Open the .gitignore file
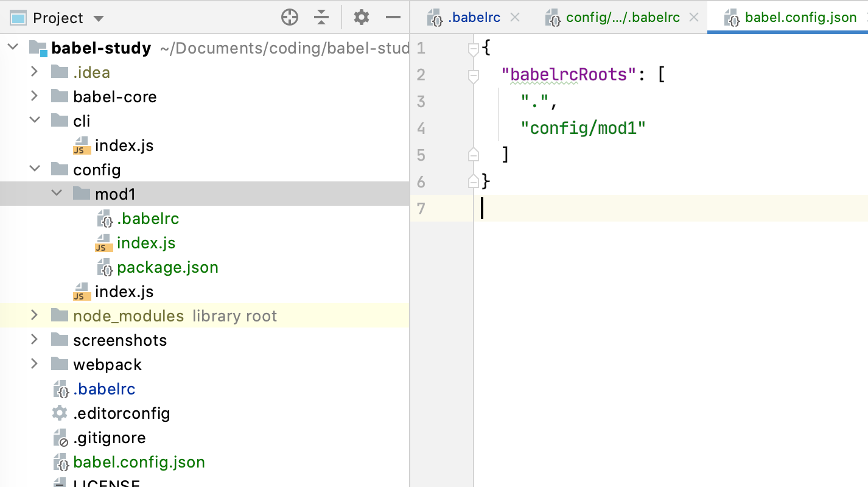868x487 pixels. 110,438
